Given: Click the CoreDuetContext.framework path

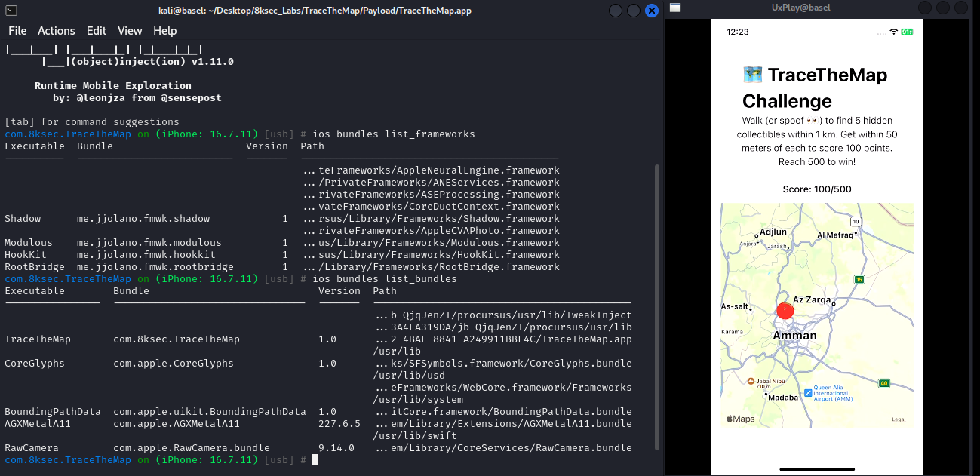Looking at the screenshot, I should coord(431,206).
